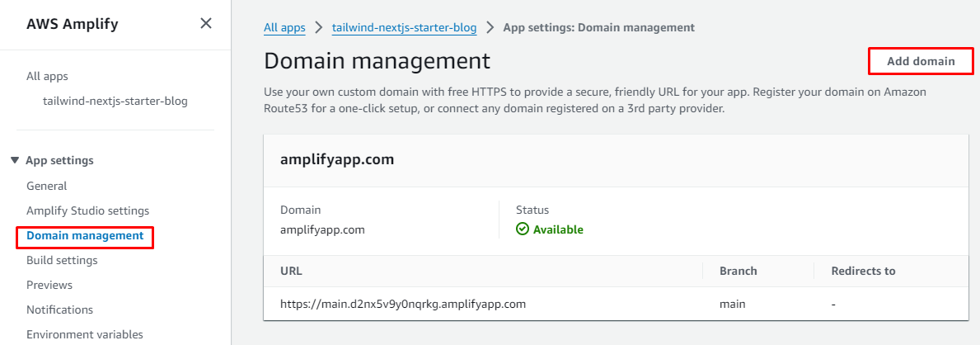
Task: Click the main.d2nx5v9y0nqrkg.amplifyapp.com URL
Action: click(x=403, y=304)
